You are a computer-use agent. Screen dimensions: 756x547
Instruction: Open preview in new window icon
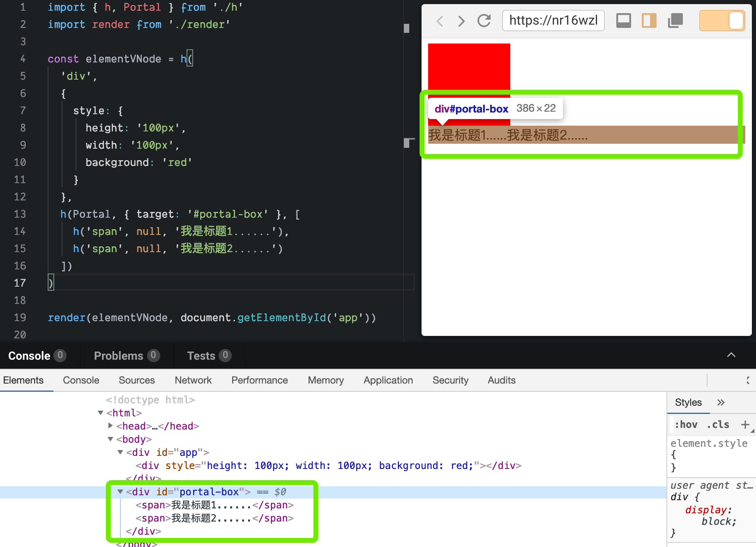tap(675, 21)
